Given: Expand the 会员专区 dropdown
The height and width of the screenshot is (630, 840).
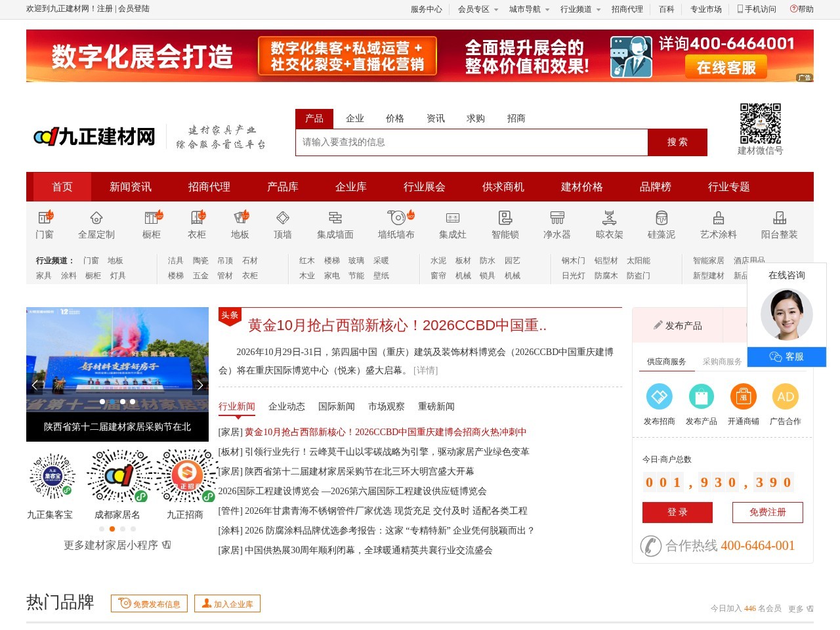Looking at the screenshot, I should (x=478, y=9).
